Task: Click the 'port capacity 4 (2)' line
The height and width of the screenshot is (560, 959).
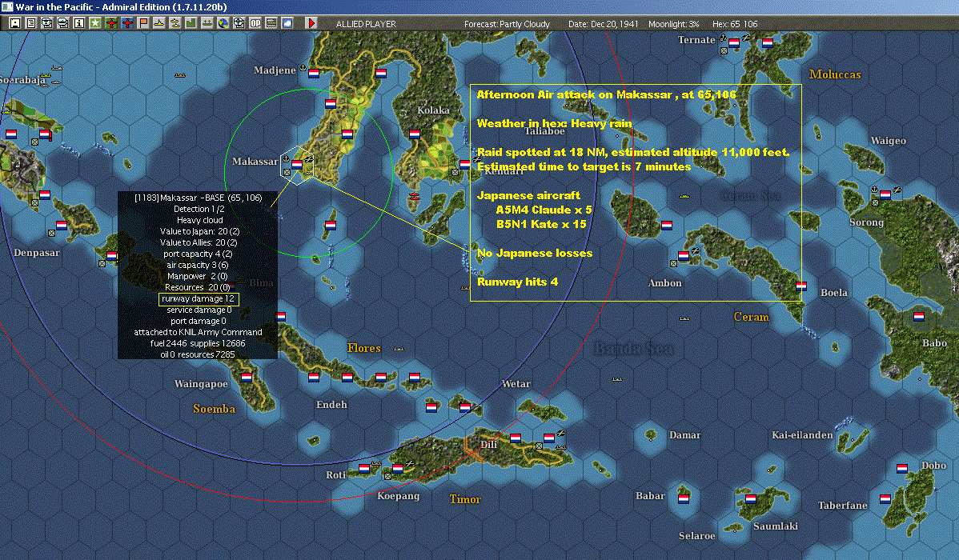Action: coord(198,254)
